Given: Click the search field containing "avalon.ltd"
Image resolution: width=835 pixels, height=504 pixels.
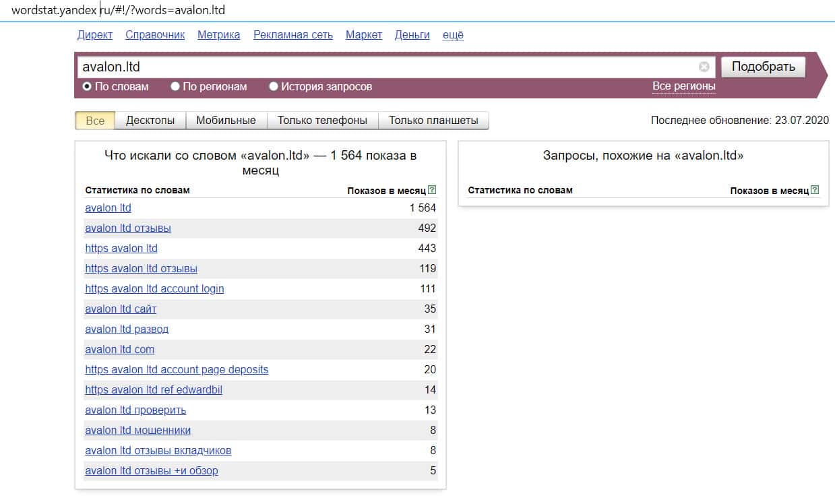Looking at the screenshot, I should coord(384,67).
